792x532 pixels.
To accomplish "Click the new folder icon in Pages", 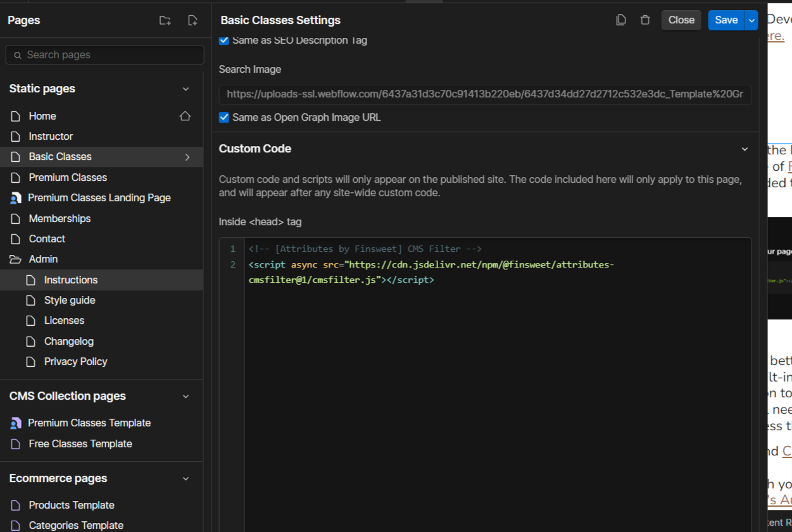I will pos(165,20).
